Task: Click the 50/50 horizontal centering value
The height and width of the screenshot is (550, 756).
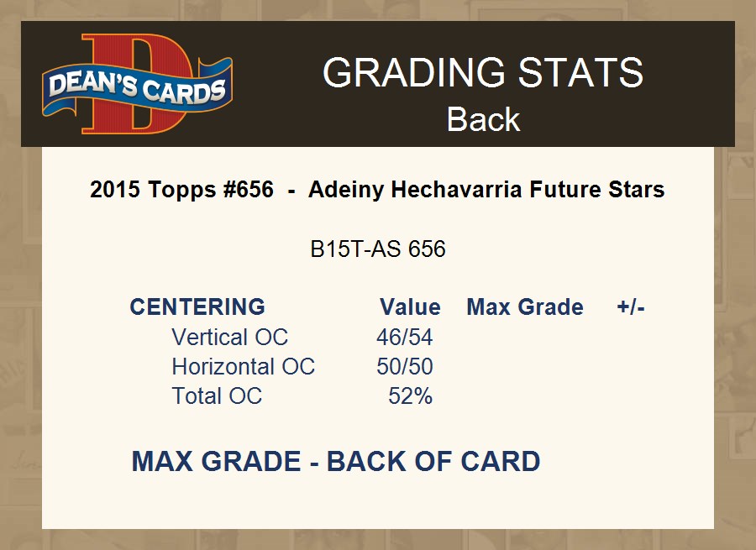Action: click(405, 367)
